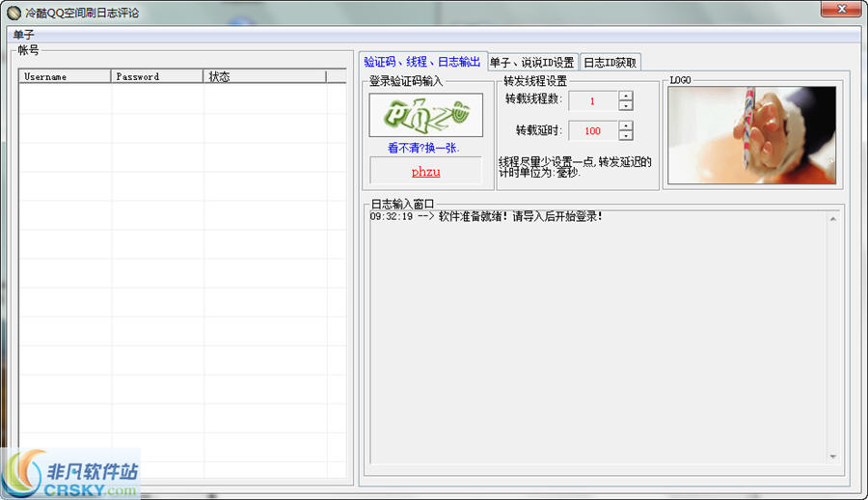
Task: Sort by Username column header
Action: pyautogui.click(x=65, y=76)
